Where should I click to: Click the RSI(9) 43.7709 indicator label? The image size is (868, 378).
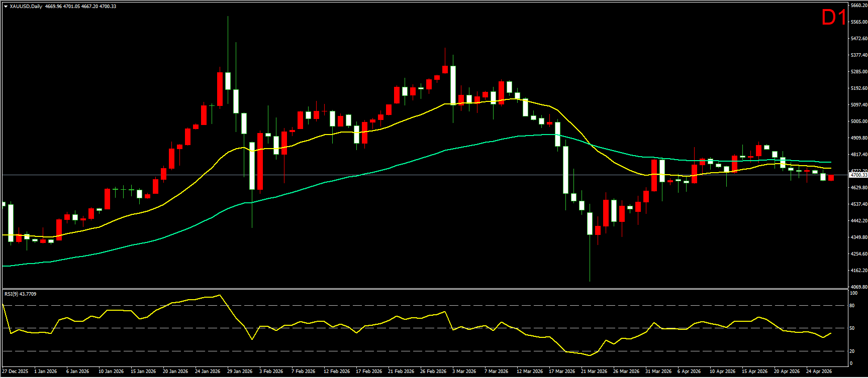(x=20, y=294)
